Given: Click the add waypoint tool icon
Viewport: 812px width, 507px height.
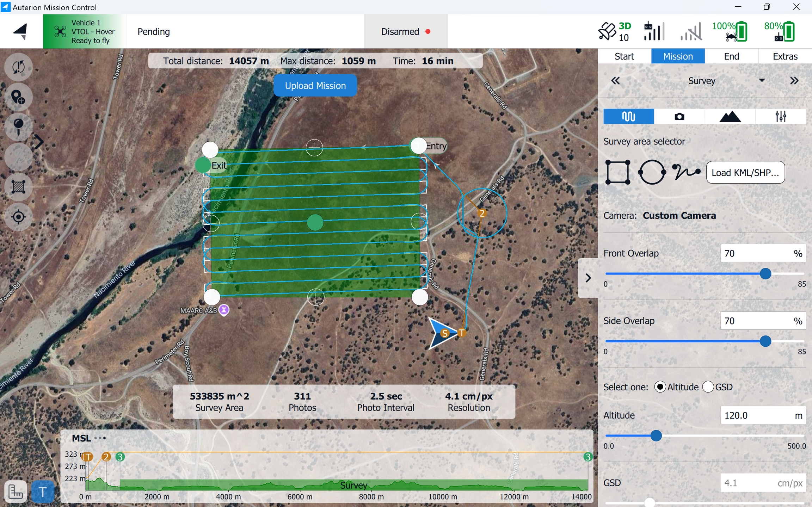Looking at the screenshot, I should point(18,97).
